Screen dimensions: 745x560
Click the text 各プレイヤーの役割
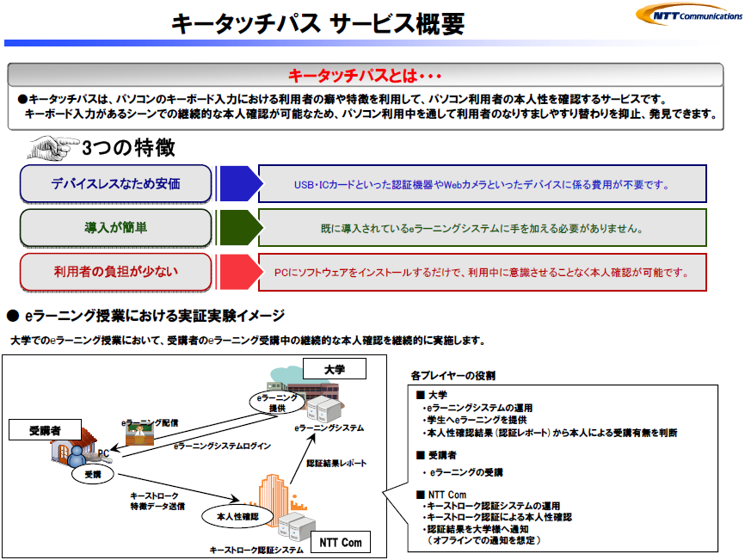pos(453,376)
